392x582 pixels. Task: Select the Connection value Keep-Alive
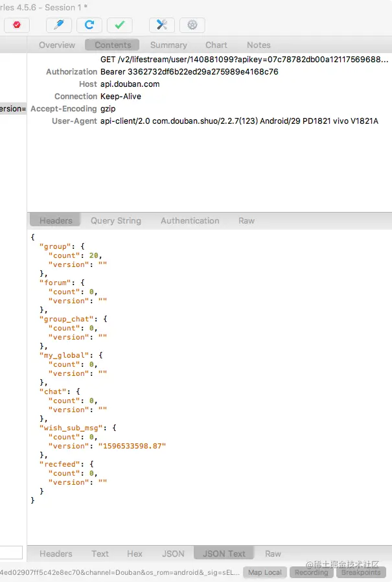click(x=121, y=96)
